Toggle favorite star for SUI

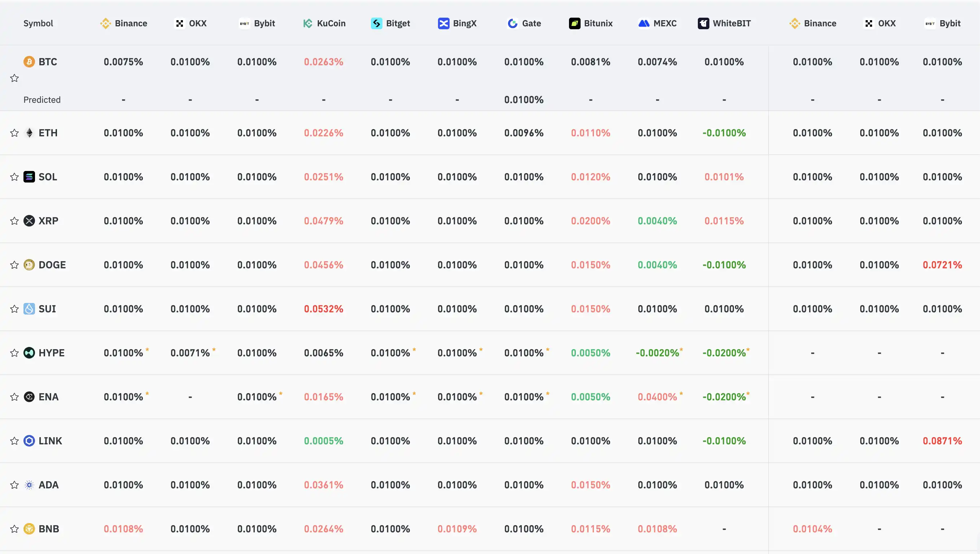[14, 309]
